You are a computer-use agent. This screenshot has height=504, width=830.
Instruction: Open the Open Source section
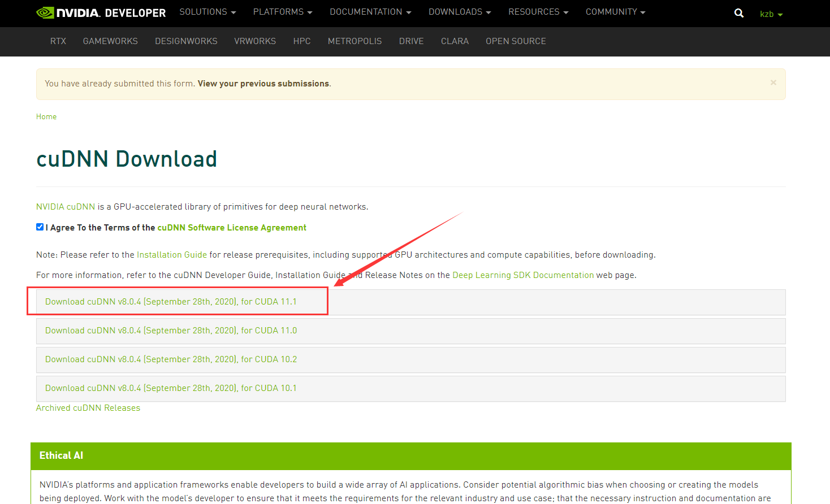pos(516,41)
